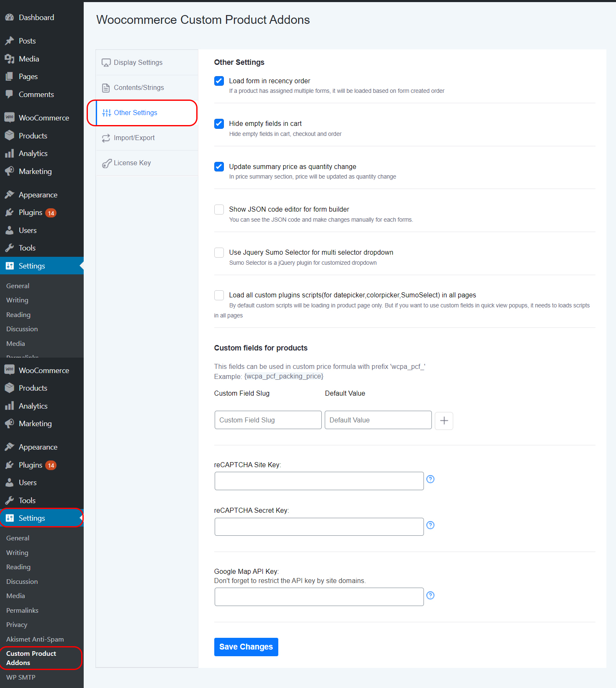Uncheck Update summary price as quantity change
The height and width of the screenshot is (688, 616).
pyautogui.click(x=219, y=167)
